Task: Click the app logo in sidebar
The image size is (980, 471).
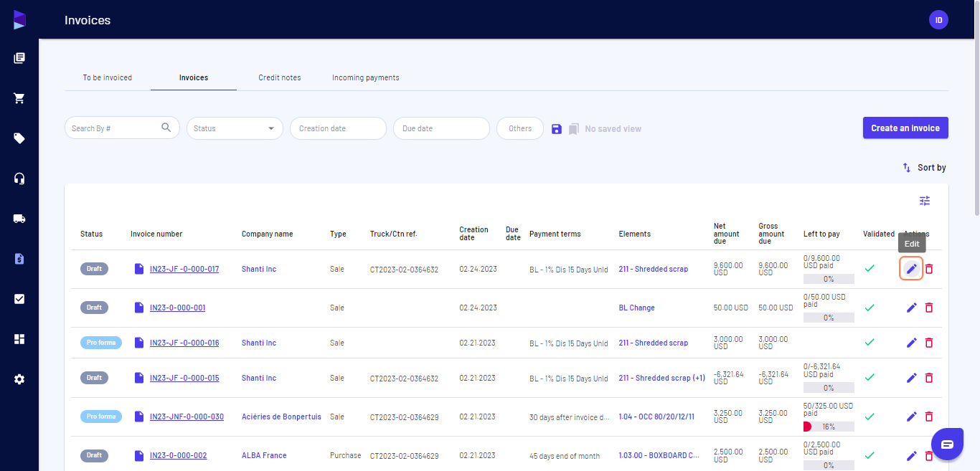Action: tap(19, 20)
